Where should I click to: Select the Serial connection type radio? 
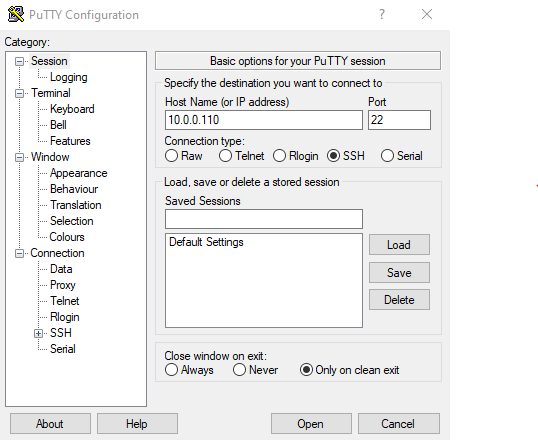coord(387,156)
